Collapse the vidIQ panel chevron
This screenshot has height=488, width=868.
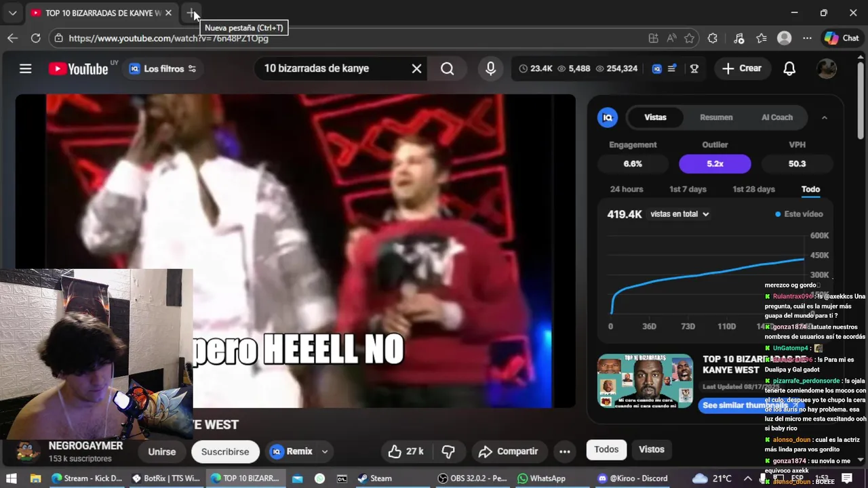click(825, 117)
